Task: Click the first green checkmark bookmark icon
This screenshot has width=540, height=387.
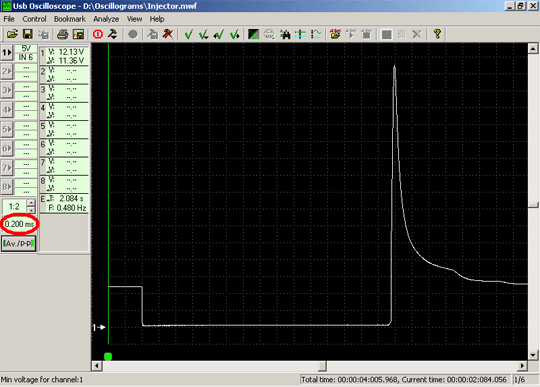Action: point(188,34)
